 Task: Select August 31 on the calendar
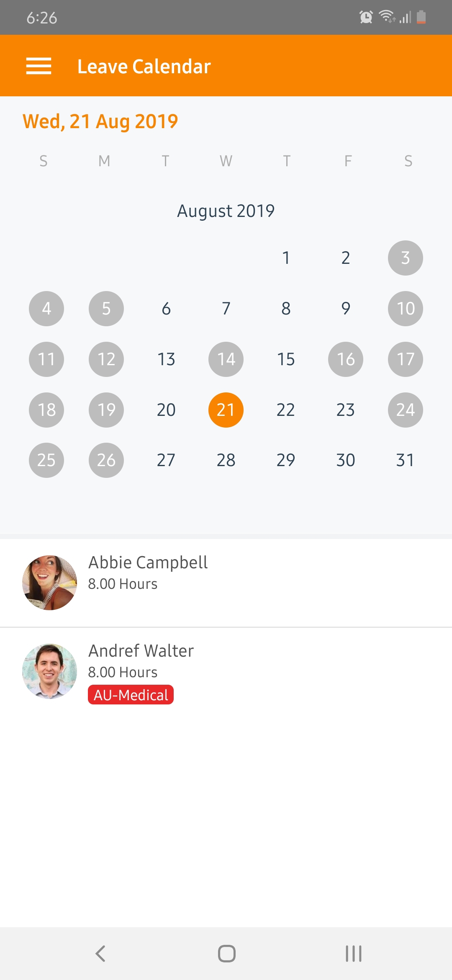tap(405, 460)
